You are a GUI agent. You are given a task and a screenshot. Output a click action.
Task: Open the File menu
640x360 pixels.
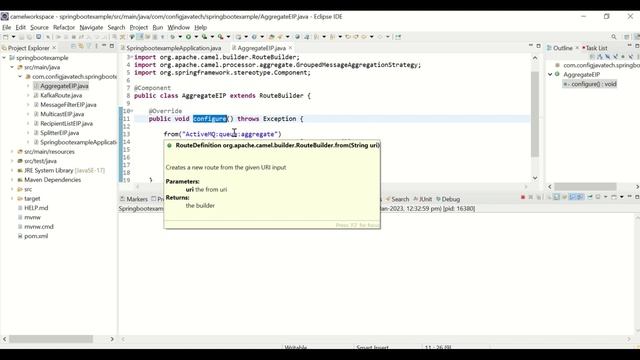coord(7,27)
